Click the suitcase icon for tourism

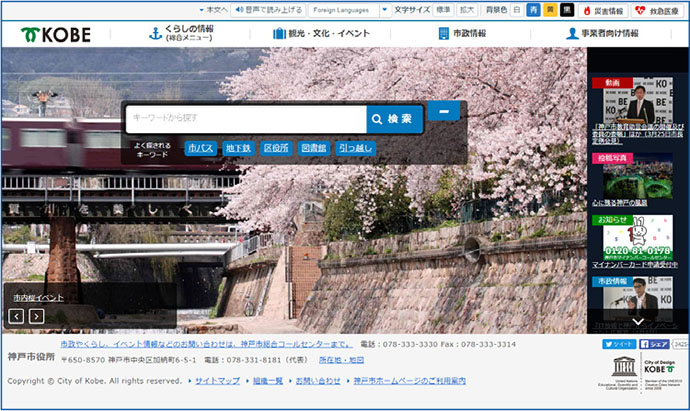click(x=279, y=33)
